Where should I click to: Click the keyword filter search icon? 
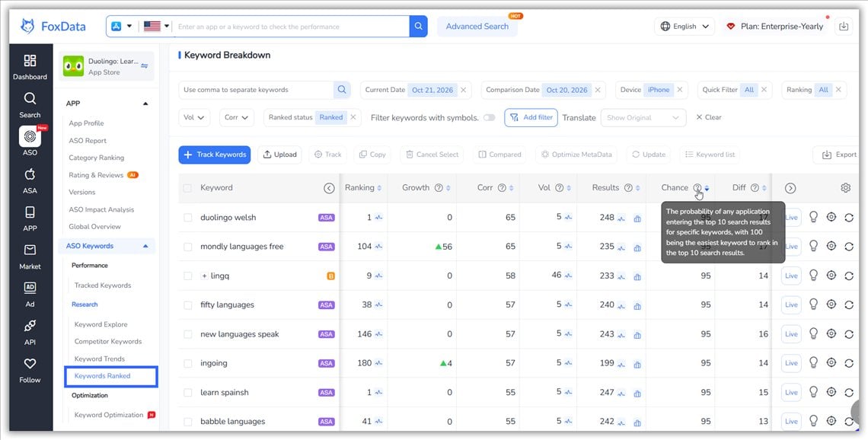tap(342, 90)
